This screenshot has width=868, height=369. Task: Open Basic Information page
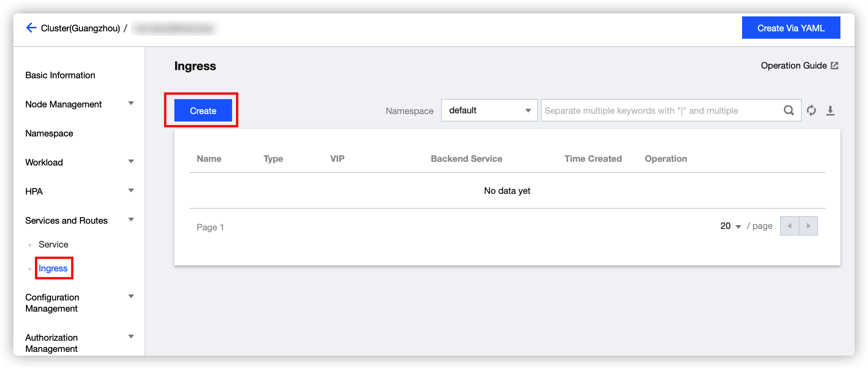click(x=60, y=75)
